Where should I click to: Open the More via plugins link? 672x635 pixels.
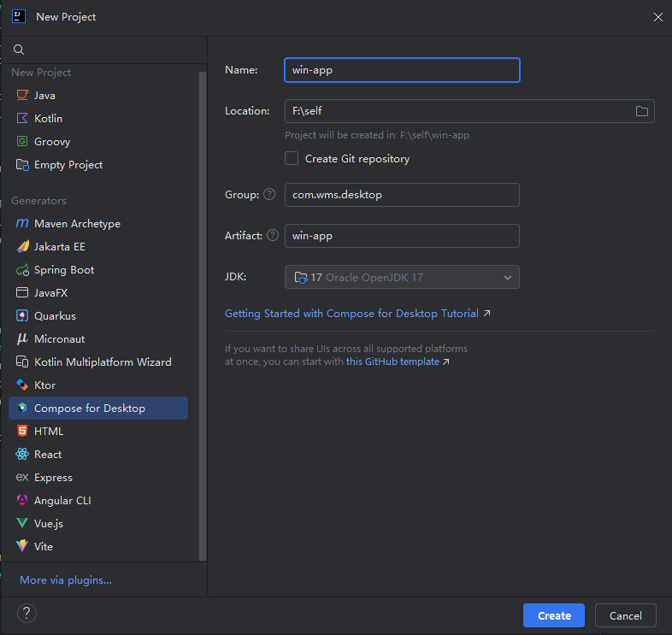[x=66, y=580]
